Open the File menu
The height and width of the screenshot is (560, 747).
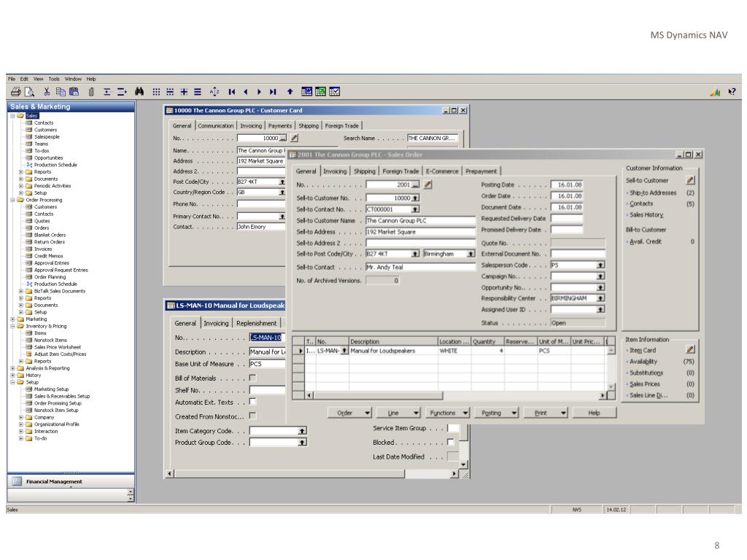pos(12,79)
